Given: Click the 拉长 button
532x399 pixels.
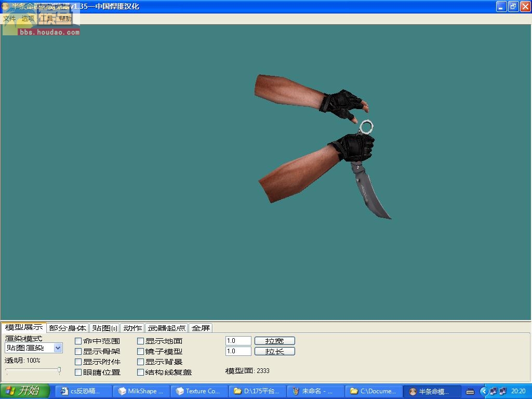Looking at the screenshot, I should tap(275, 351).
